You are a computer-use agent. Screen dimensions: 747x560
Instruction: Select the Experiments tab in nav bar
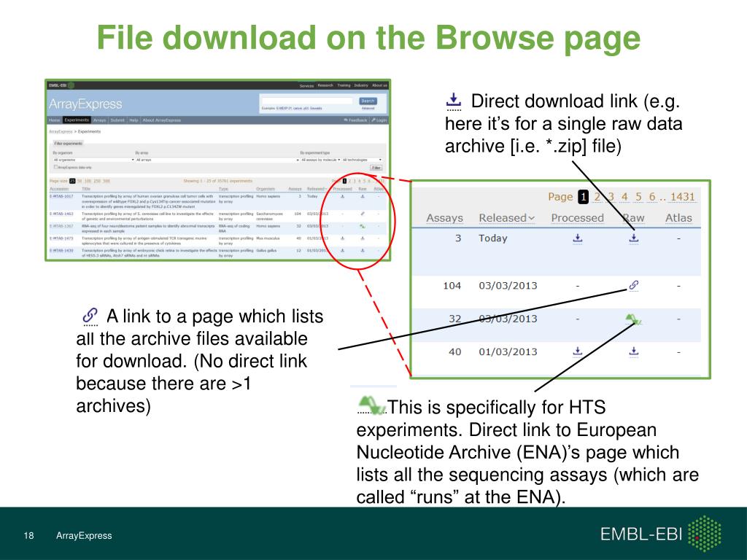point(77,120)
